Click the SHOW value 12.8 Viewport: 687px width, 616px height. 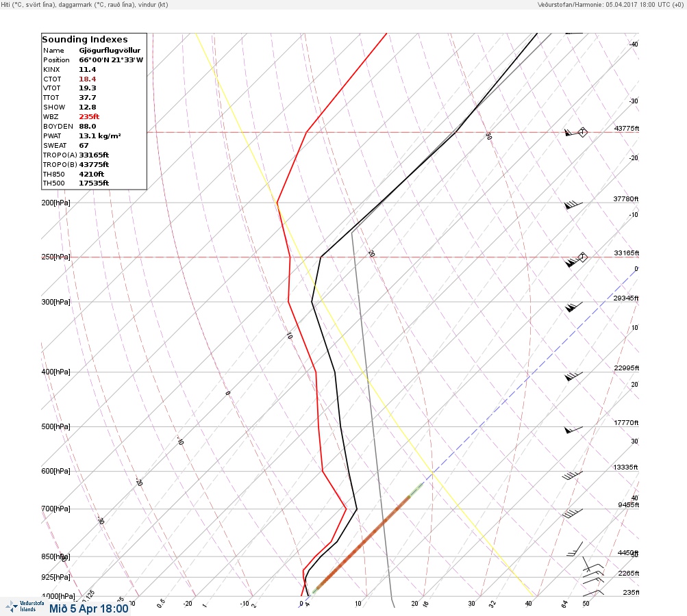coord(87,107)
